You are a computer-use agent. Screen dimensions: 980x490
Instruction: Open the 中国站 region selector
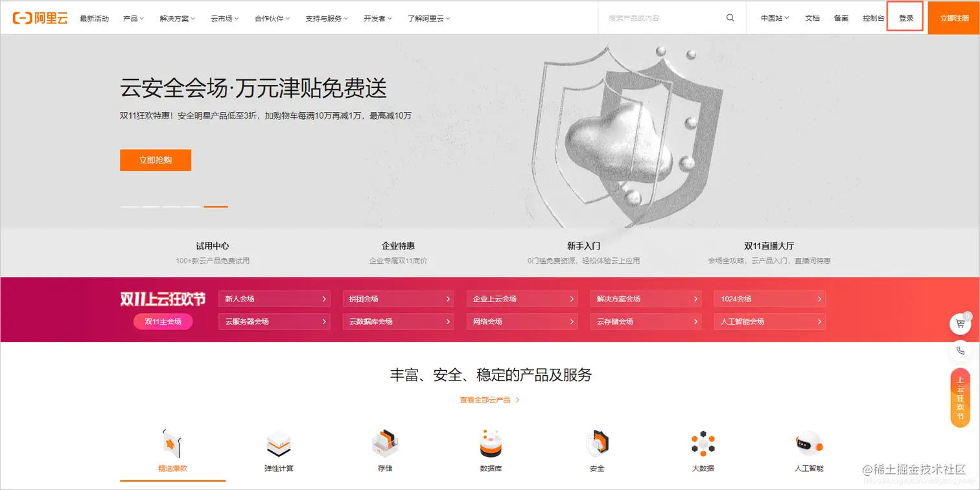(773, 17)
